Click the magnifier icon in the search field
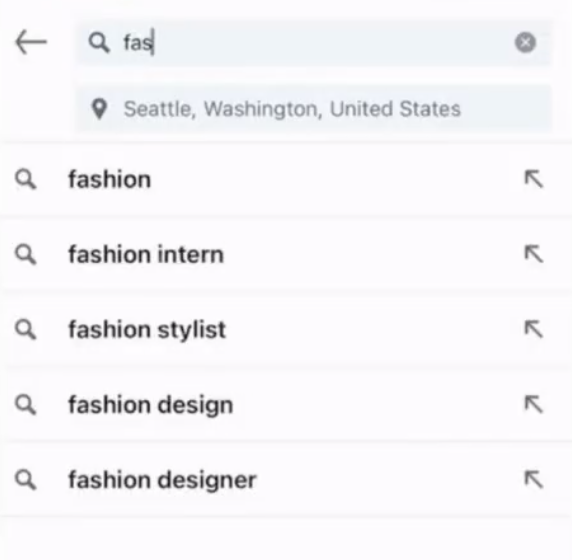The height and width of the screenshot is (560, 572). (x=99, y=43)
